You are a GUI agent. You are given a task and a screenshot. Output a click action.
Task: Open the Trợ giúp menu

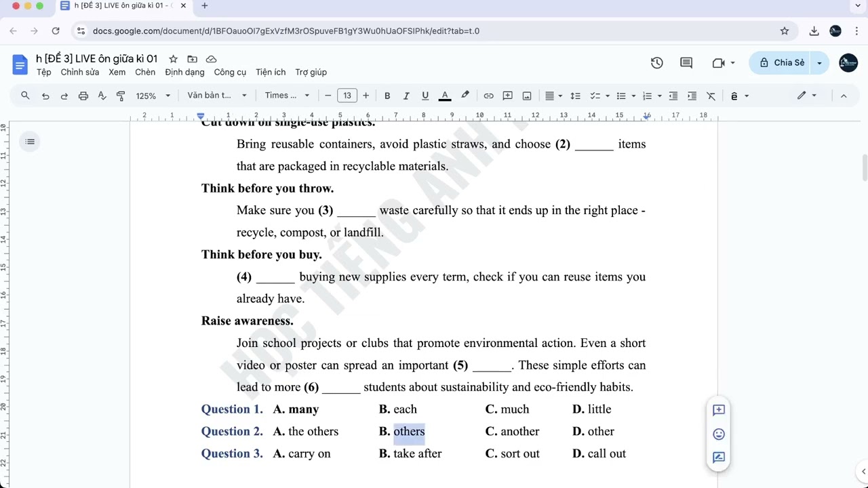tap(311, 73)
